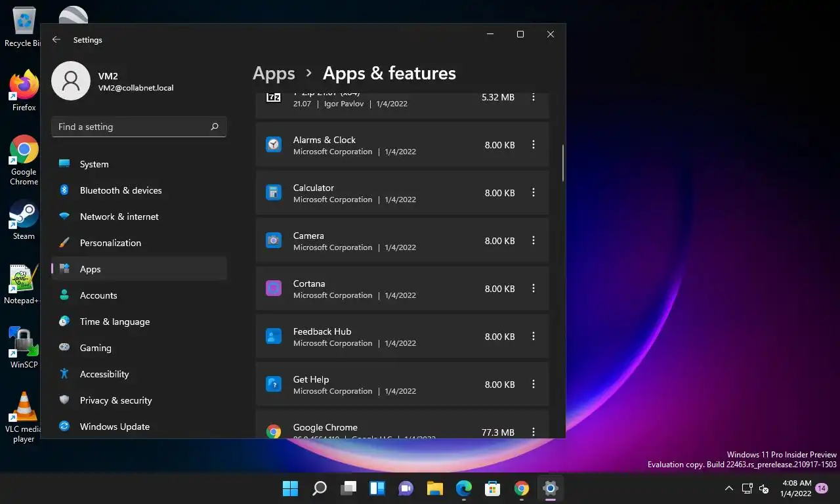Click the Camera app icon in list
840x504 pixels.
pos(274,240)
